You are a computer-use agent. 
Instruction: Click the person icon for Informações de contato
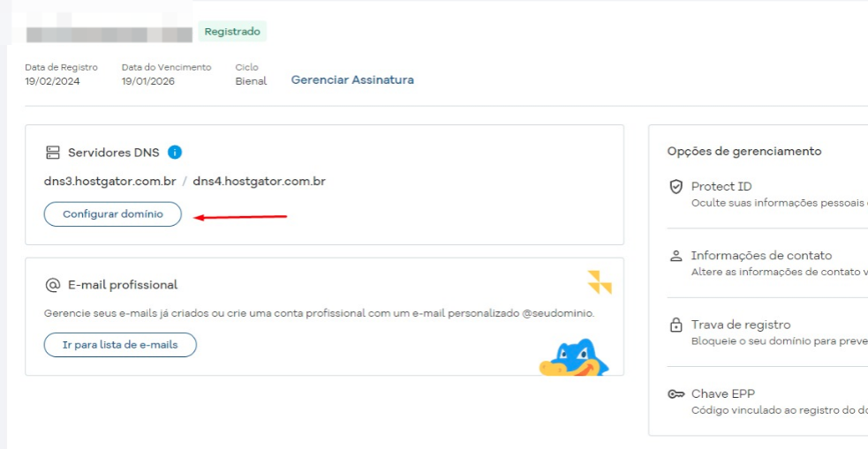(676, 256)
